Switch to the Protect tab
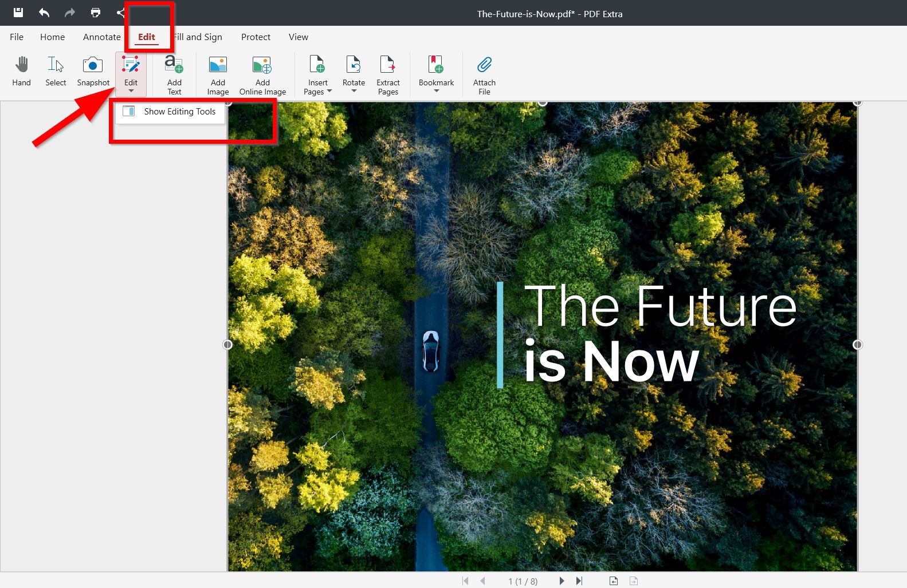907x588 pixels. [x=256, y=37]
